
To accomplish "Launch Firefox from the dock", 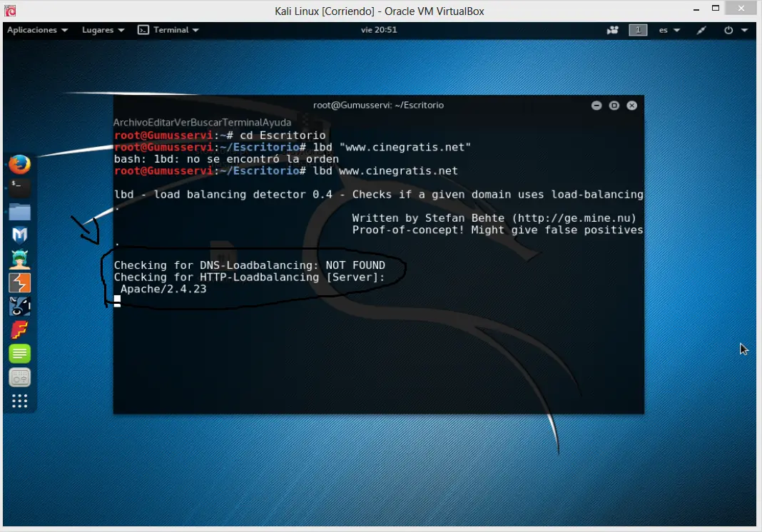I will (x=19, y=164).
